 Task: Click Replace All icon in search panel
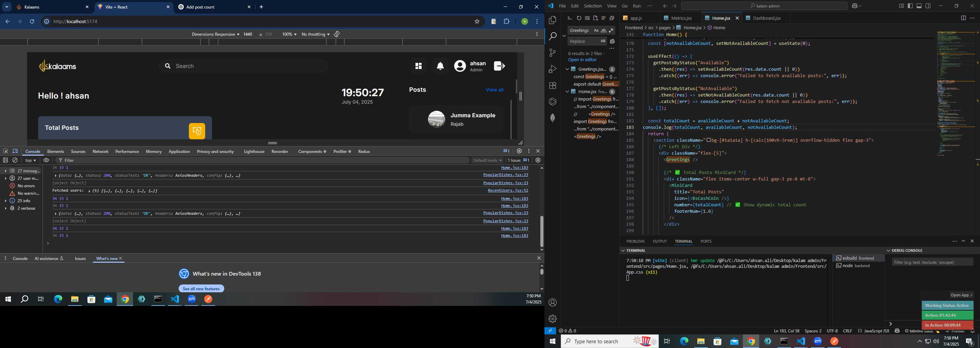(x=612, y=41)
